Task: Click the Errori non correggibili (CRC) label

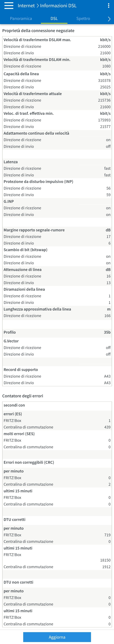Action: (x=29, y=462)
